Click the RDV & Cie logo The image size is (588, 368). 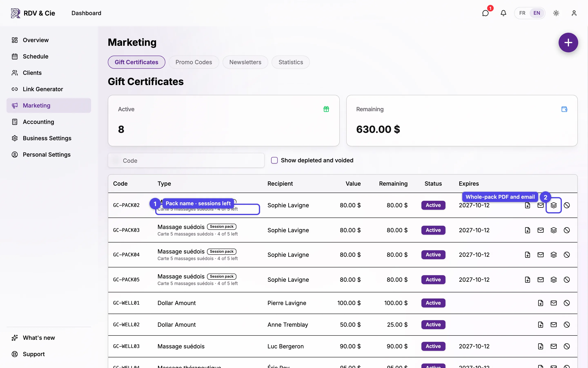pos(33,13)
